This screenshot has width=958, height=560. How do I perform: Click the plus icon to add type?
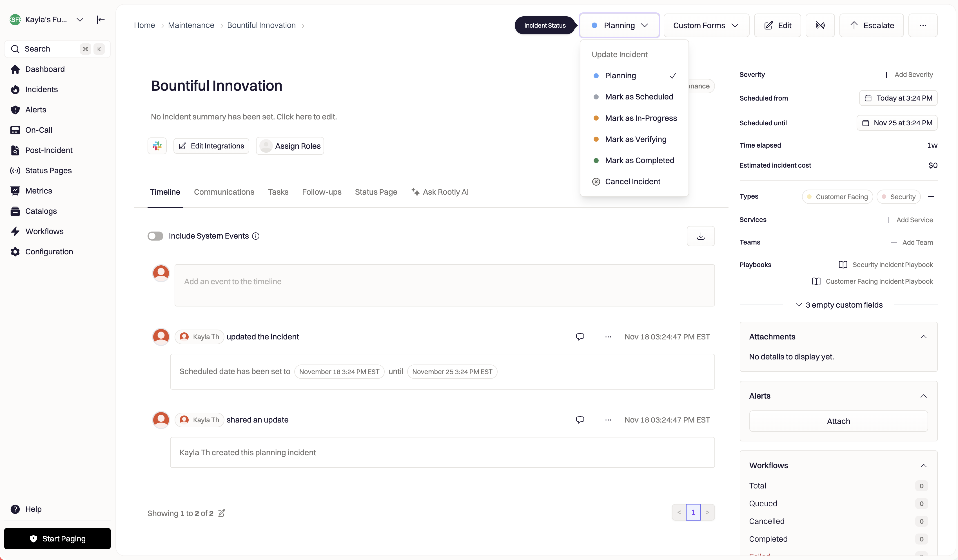pos(931,197)
